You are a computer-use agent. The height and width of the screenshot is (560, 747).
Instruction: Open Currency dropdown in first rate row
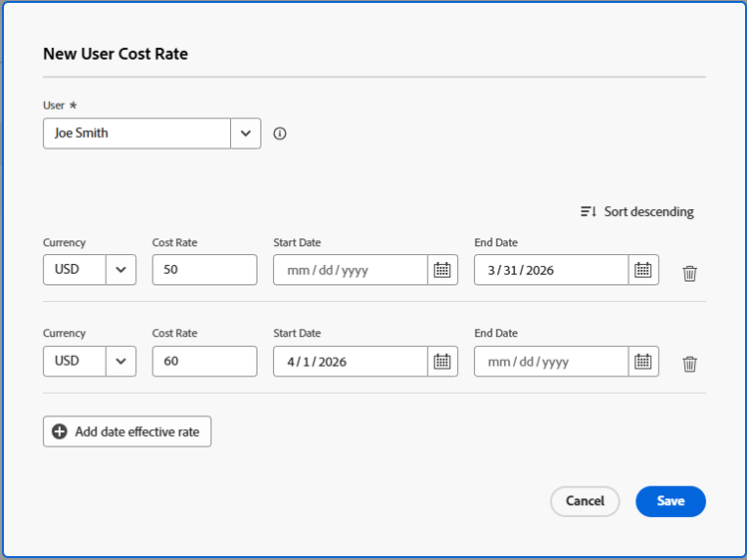click(121, 270)
